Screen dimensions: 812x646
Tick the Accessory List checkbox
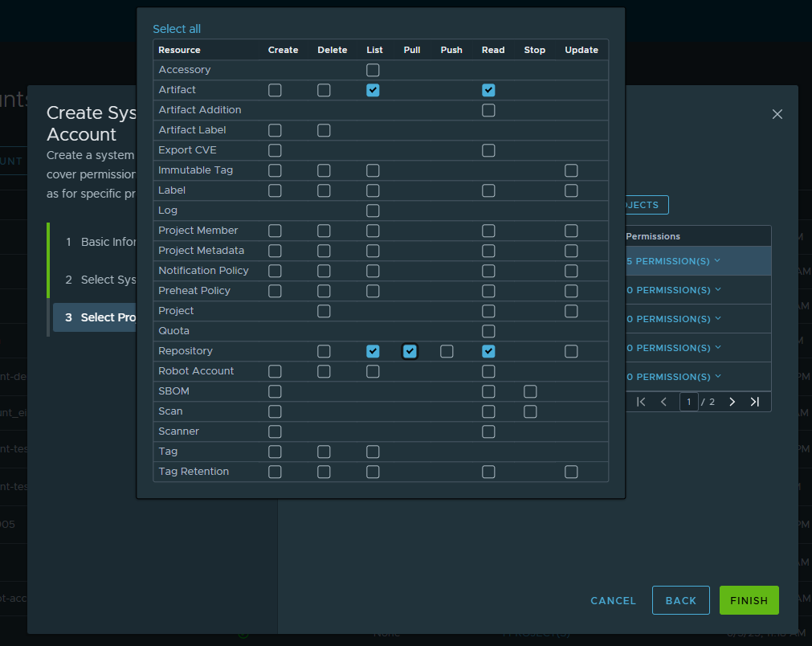coord(373,70)
